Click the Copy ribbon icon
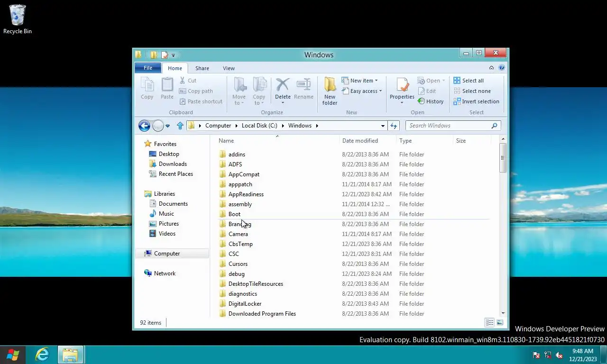This screenshot has width=607, height=364. (x=147, y=89)
